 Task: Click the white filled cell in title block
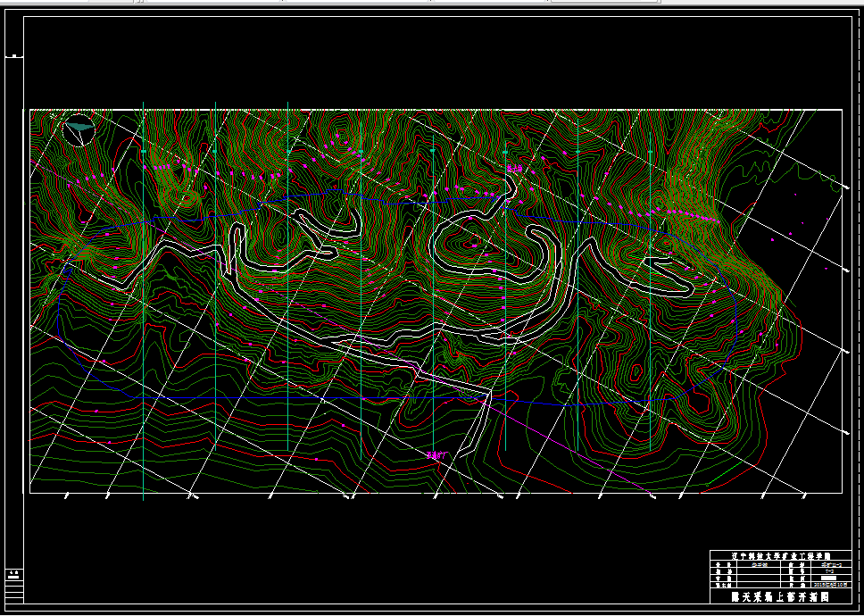[x=827, y=577]
